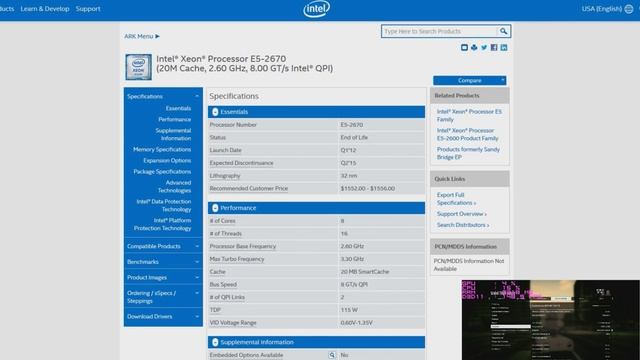Click the '32 nm' lithography value
Screen dimensions: 640x360
[349, 176]
